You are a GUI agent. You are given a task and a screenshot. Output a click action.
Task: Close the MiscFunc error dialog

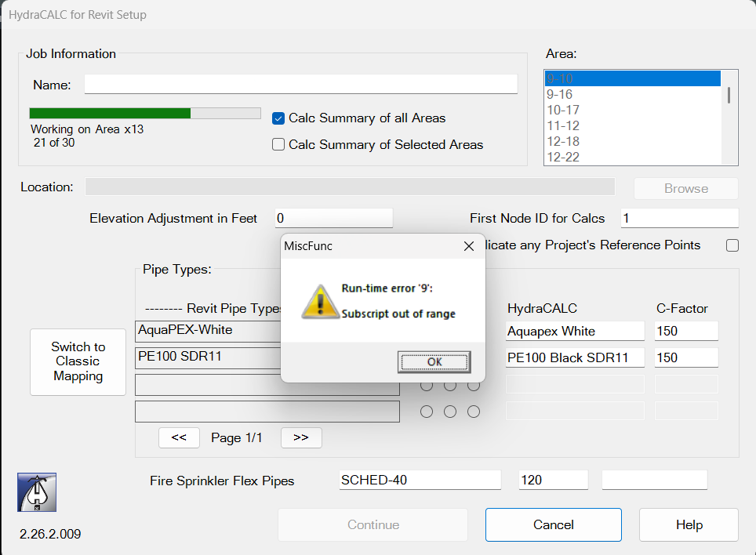469,246
